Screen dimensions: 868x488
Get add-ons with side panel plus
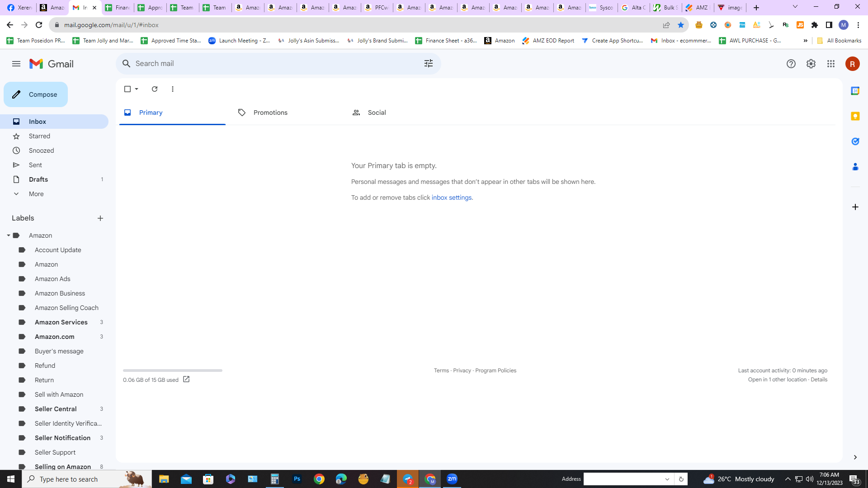(855, 207)
